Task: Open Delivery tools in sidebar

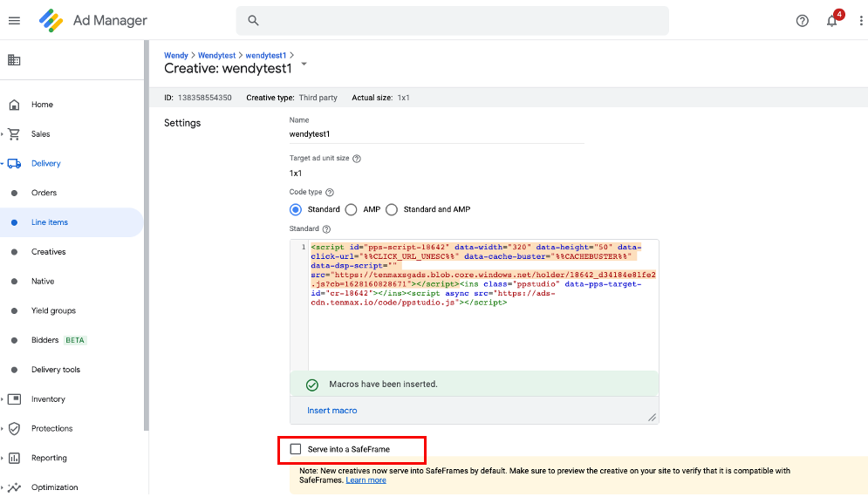Action: coord(55,369)
